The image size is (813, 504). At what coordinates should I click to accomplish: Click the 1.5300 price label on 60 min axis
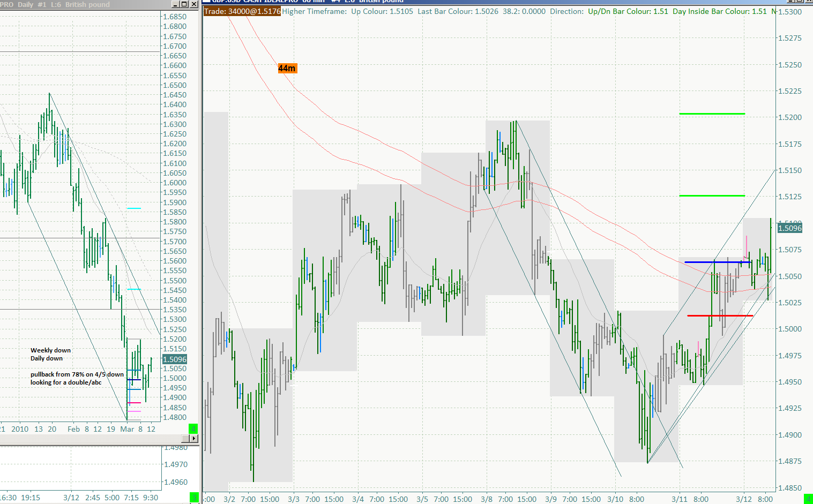[790, 12]
